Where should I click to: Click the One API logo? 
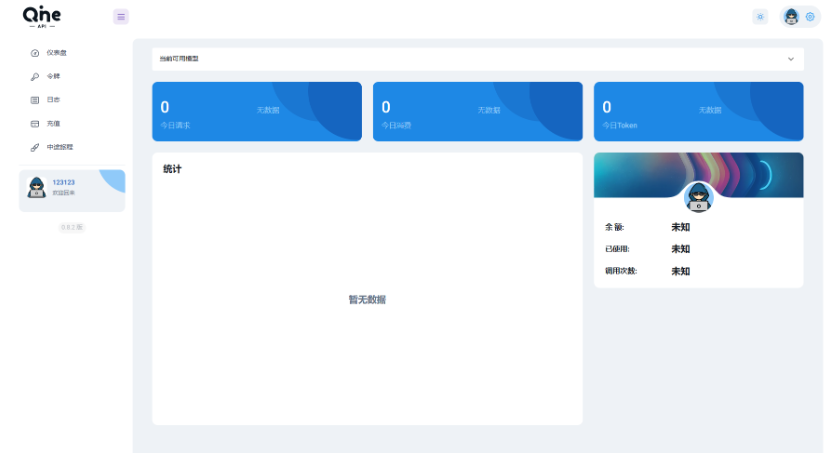coord(42,16)
